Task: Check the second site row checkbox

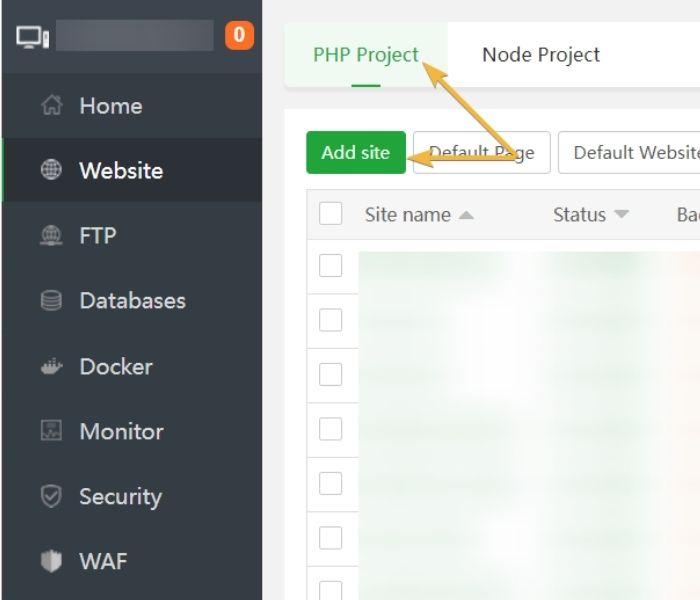Action: pos(330,319)
